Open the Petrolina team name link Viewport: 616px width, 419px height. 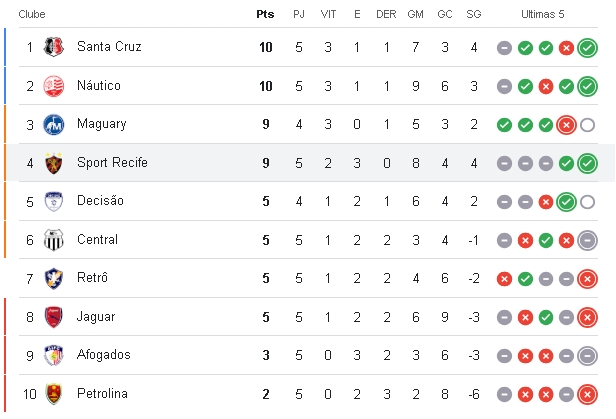(102, 393)
